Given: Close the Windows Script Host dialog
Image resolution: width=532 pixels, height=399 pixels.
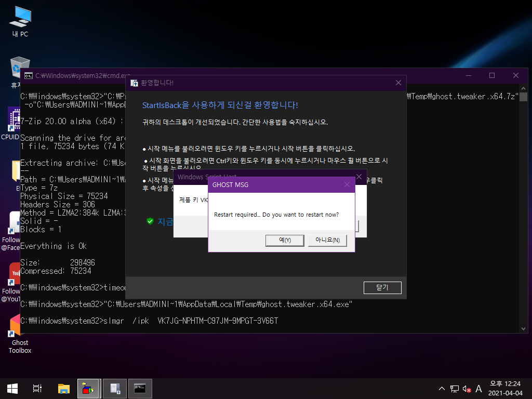Looking at the screenshot, I should 359,177.
